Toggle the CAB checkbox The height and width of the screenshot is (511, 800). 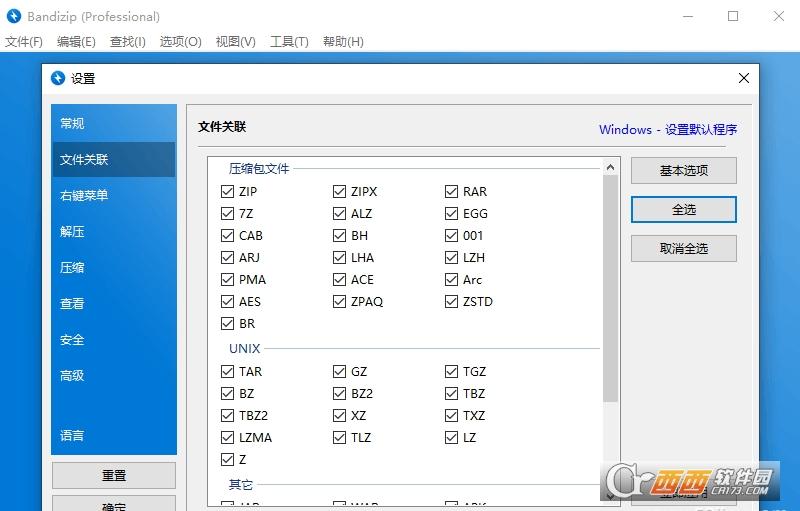coord(227,236)
